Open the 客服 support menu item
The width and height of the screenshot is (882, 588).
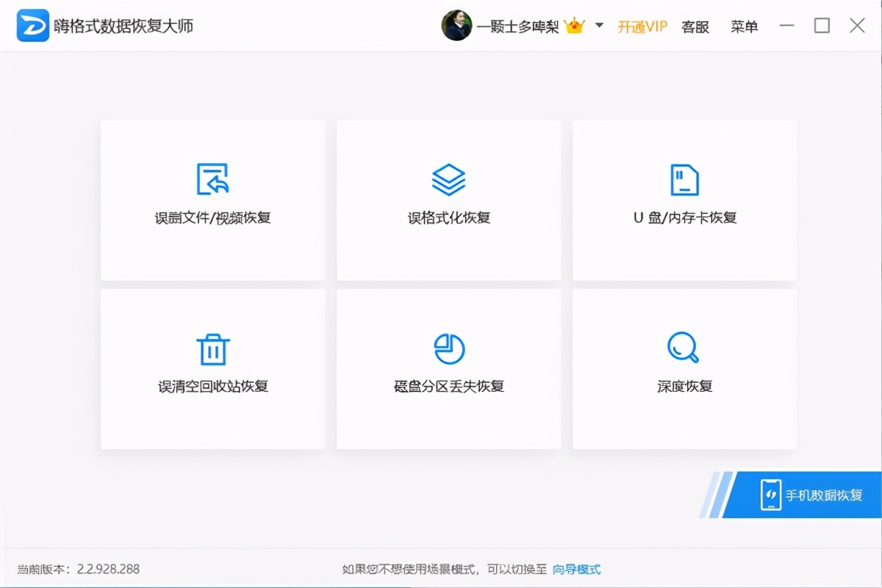click(x=694, y=26)
